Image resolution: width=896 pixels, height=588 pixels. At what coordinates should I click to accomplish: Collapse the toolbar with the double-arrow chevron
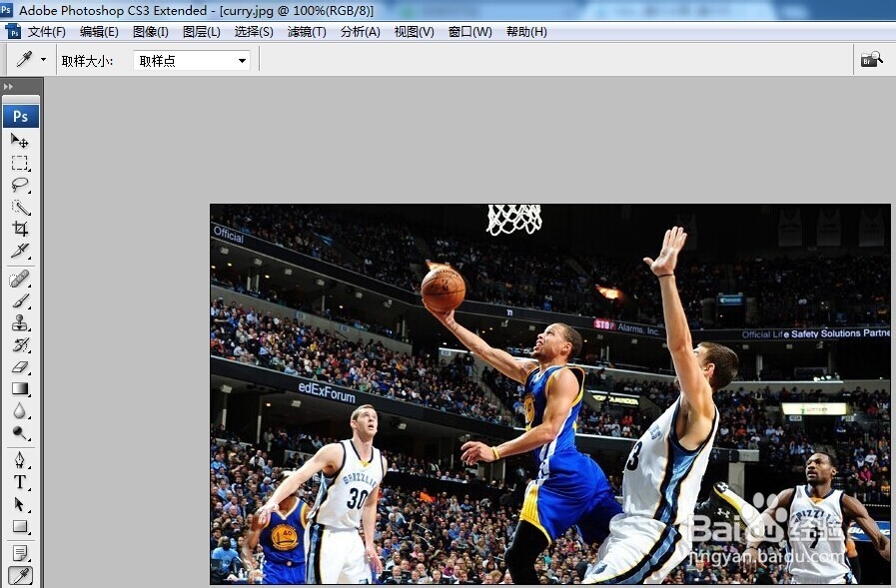pos(10,85)
